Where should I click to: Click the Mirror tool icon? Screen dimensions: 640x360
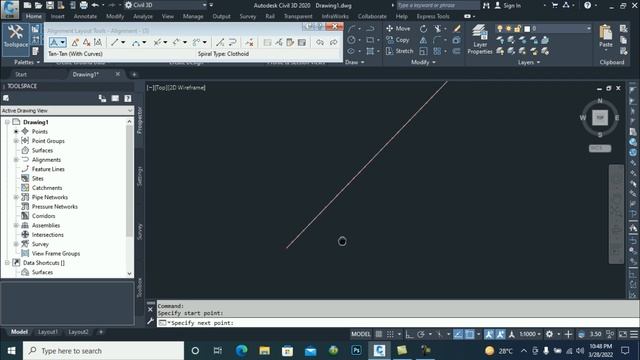tap(423, 40)
